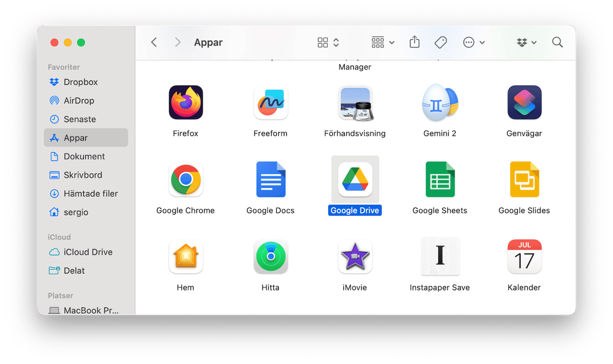The height and width of the screenshot is (364, 613).
Task: Click the Tags toolbar icon
Action: click(441, 42)
